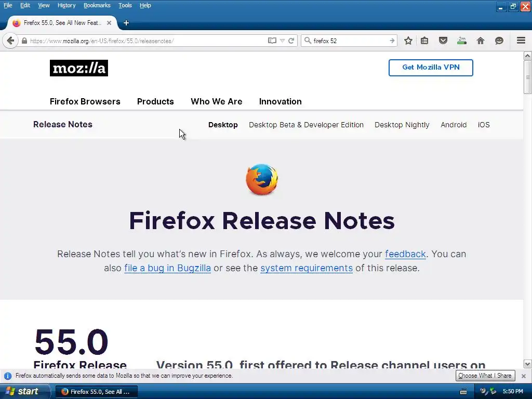This screenshot has height=399, width=532.
Task: Open Reader View icon in address bar
Action: [272, 41]
